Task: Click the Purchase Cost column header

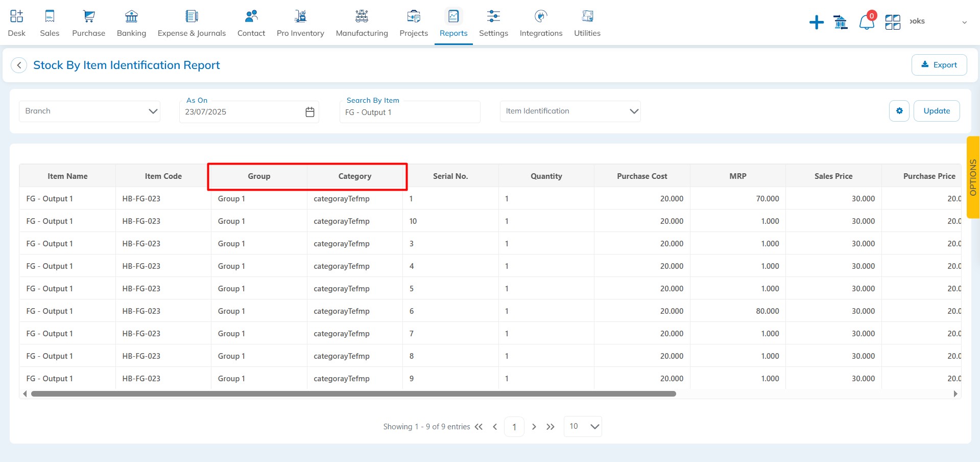Action: (642, 176)
